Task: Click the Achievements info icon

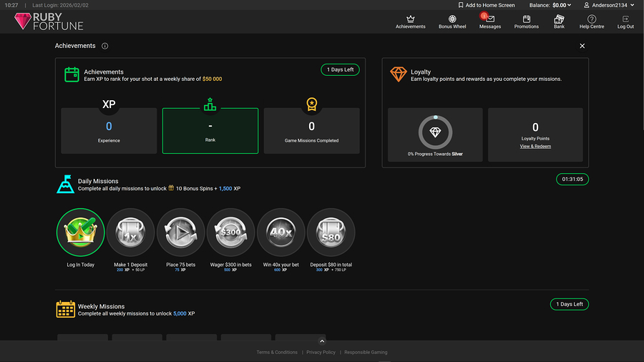Action: pos(104,46)
